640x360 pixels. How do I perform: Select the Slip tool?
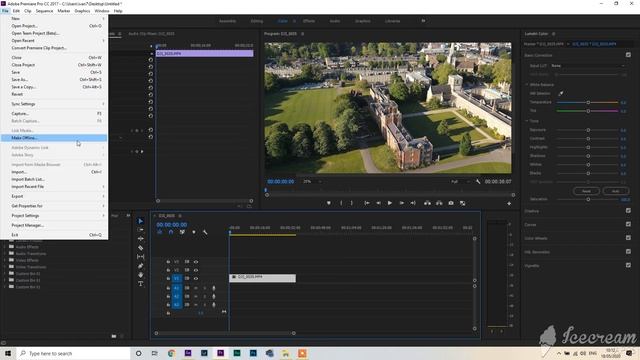pos(140,257)
